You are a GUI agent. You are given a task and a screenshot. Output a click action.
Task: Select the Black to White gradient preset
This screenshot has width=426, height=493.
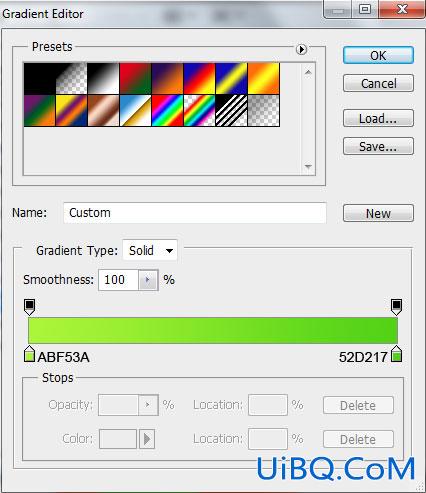[103, 78]
